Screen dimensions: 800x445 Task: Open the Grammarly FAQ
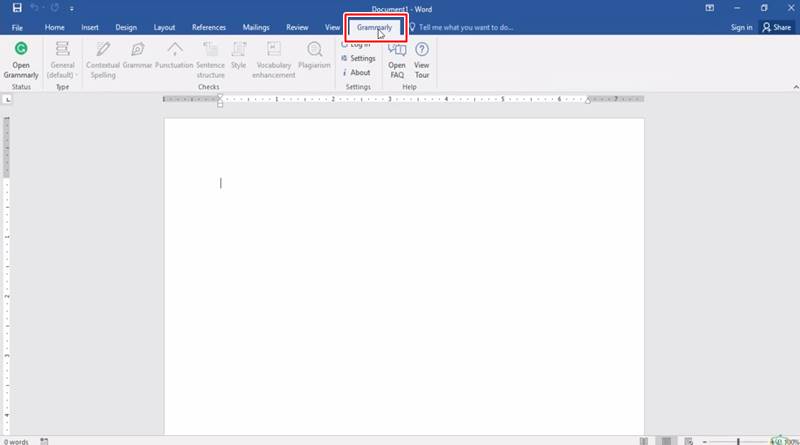(x=397, y=60)
